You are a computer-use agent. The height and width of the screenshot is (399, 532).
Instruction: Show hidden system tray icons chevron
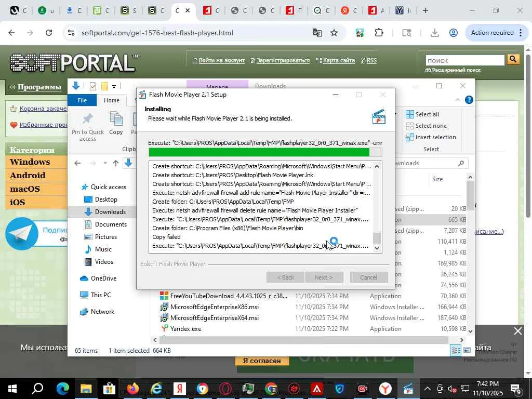(428, 389)
